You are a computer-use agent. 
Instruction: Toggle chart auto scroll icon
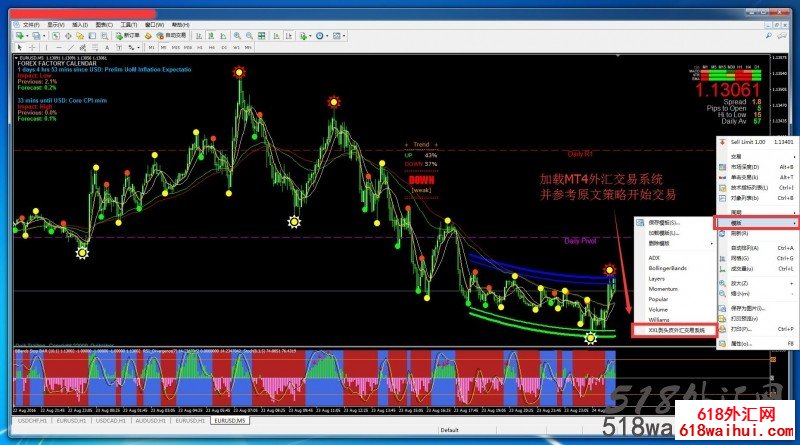pyautogui.click(x=276, y=36)
